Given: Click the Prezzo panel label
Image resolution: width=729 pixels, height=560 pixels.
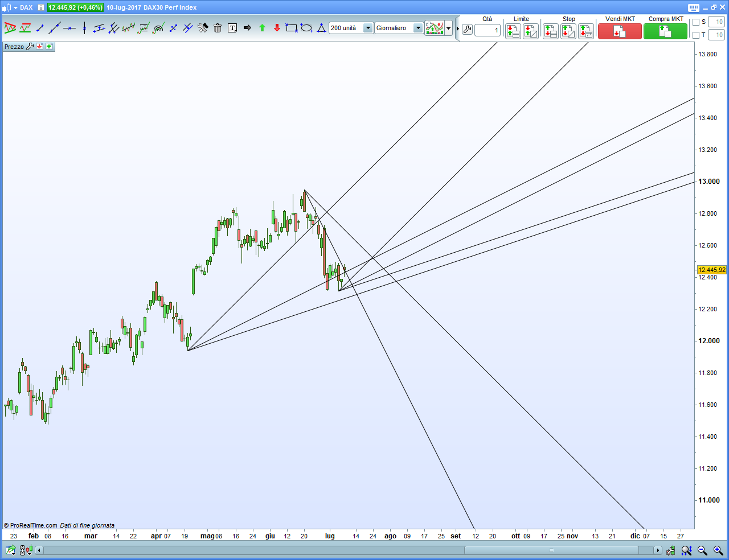Looking at the screenshot, I should pos(14,47).
